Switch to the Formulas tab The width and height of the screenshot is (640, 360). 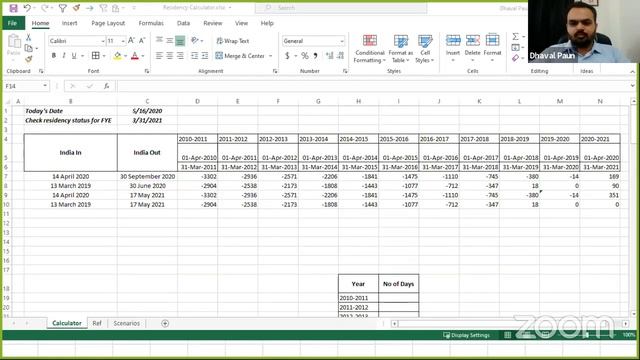click(x=151, y=23)
